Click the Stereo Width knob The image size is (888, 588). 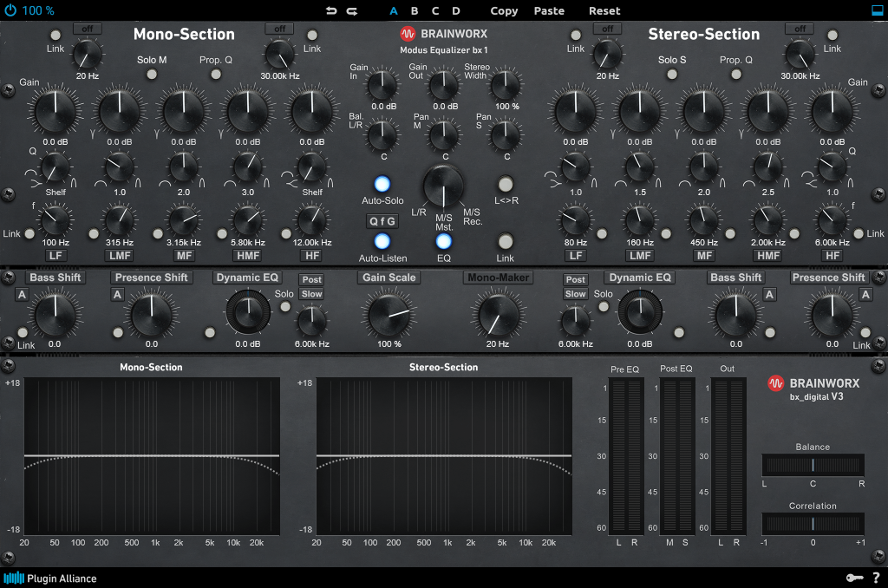[506, 84]
